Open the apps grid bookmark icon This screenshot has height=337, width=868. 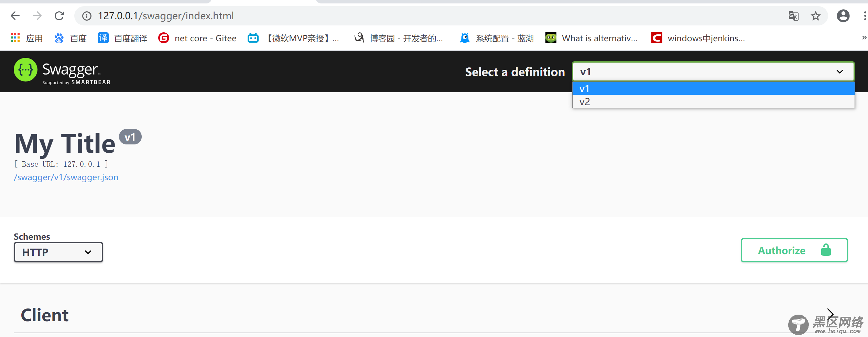coord(15,38)
